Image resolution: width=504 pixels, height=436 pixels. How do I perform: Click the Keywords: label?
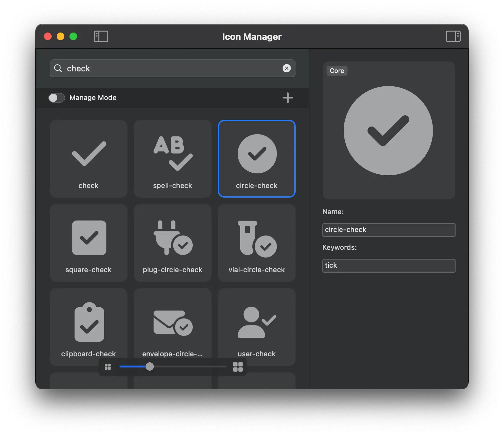[x=340, y=247]
